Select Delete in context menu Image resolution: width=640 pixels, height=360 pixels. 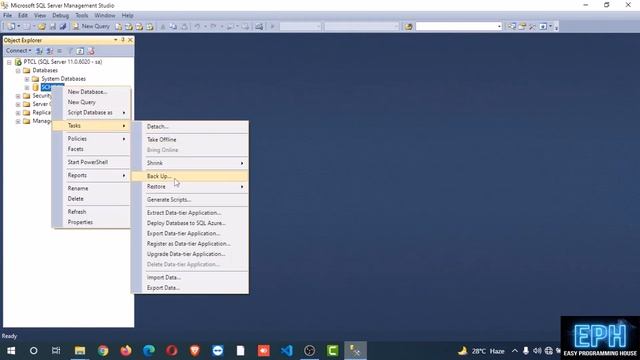91,199
